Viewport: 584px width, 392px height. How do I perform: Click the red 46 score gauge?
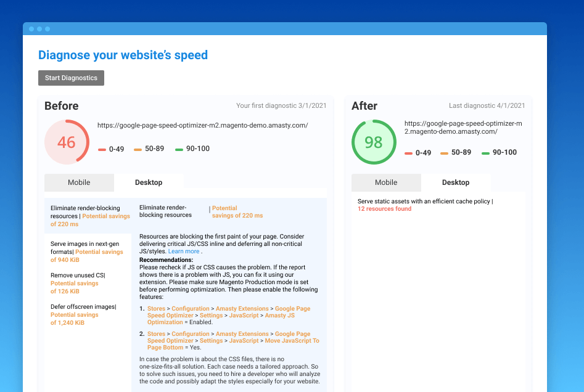[x=67, y=142]
